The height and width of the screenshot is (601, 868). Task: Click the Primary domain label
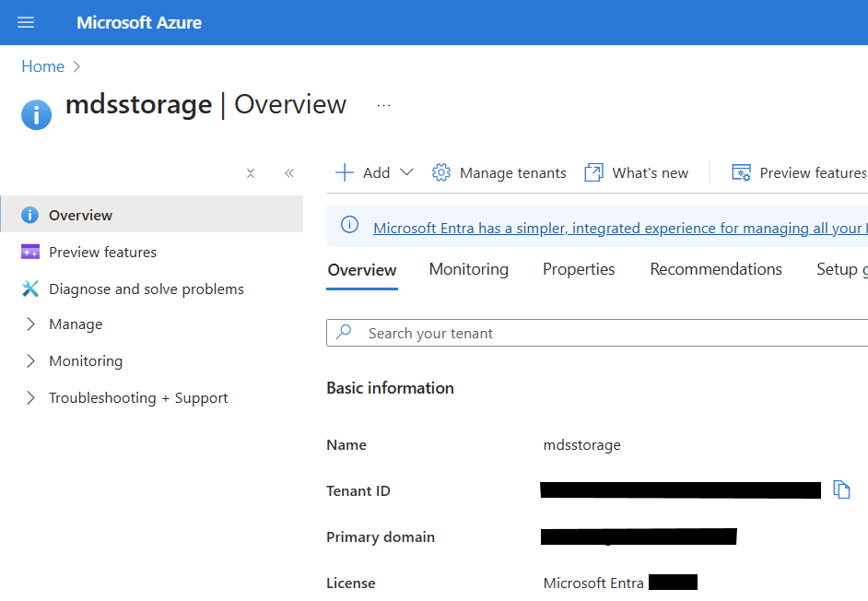(x=381, y=536)
